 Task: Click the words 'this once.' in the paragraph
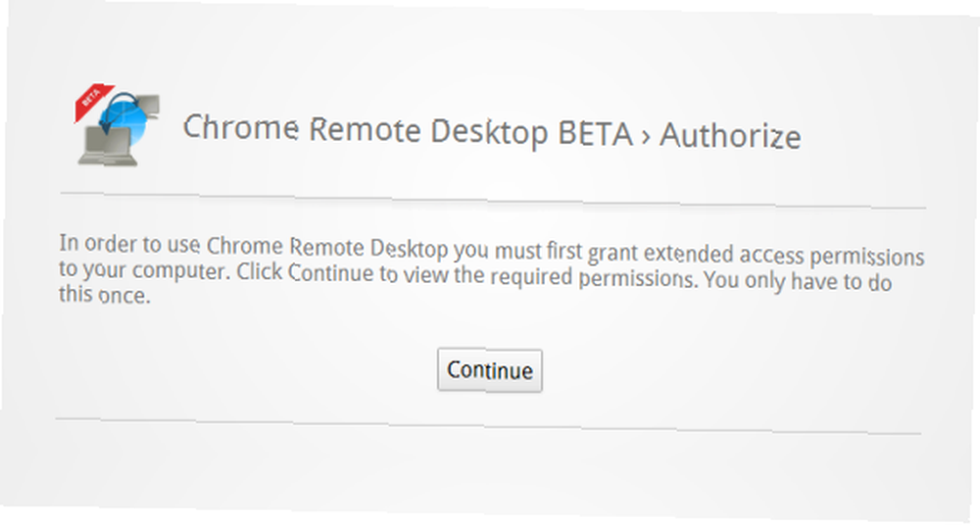coord(105,294)
